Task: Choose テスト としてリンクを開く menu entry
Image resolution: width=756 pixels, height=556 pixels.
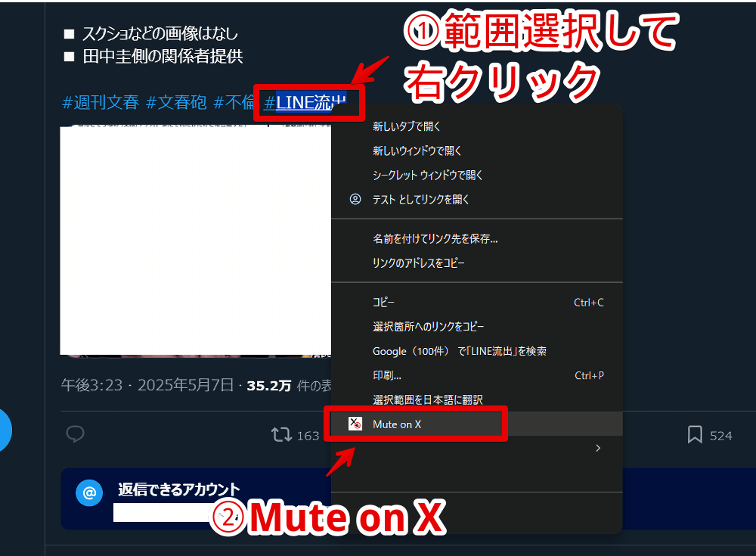Action: click(477, 200)
